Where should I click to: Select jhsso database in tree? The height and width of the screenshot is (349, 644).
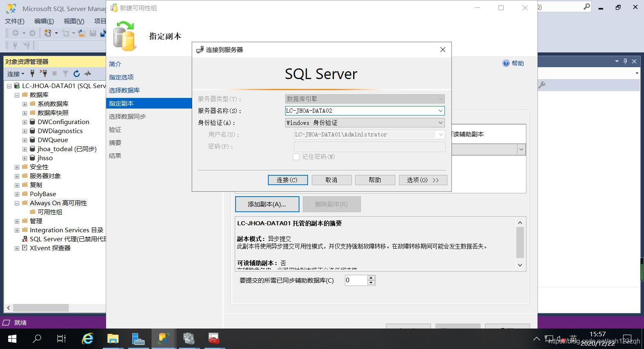pyautogui.click(x=45, y=158)
